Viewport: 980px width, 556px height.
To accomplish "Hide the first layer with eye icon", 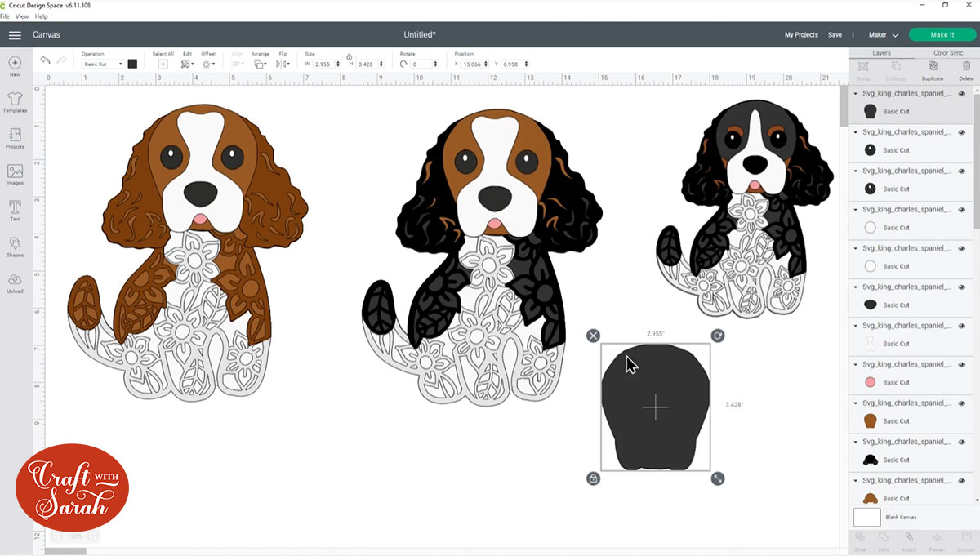I will (961, 94).
